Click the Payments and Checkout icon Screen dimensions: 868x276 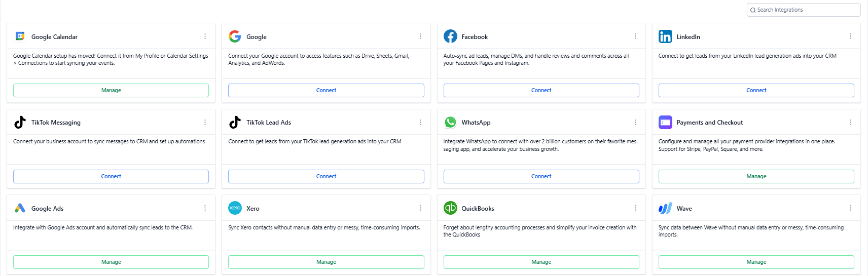(665, 122)
